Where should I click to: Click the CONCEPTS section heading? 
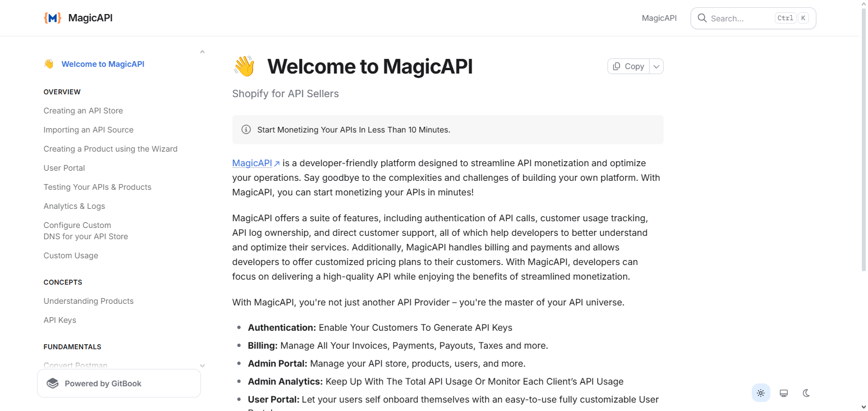pyautogui.click(x=63, y=282)
